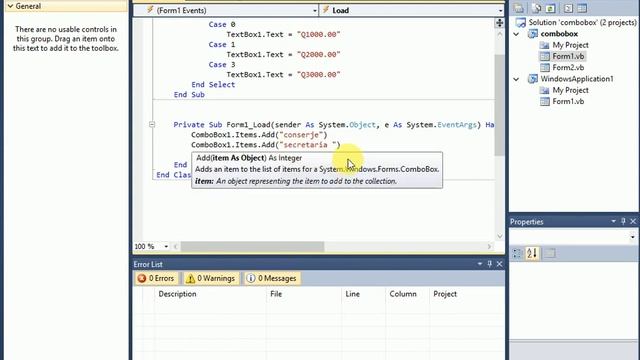Click vertical scrollbar down arrow in editor
The width and height of the screenshot is (640, 360).
pyautogui.click(x=500, y=236)
